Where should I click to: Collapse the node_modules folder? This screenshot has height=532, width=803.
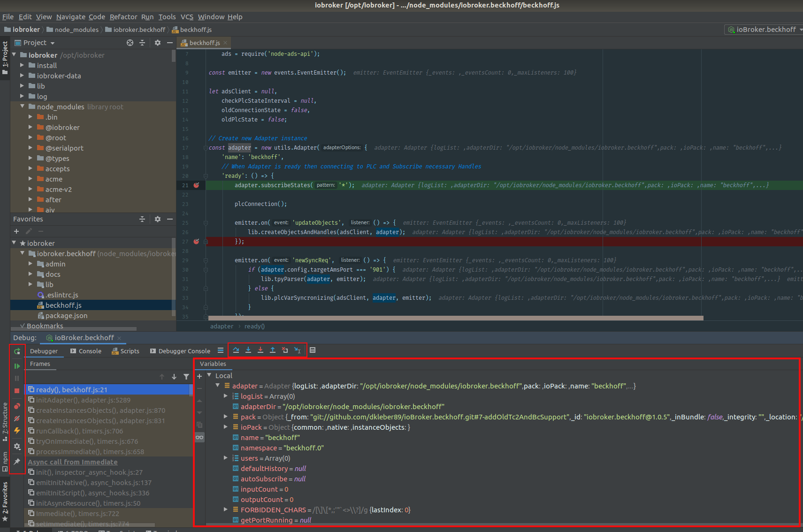(22, 106)
